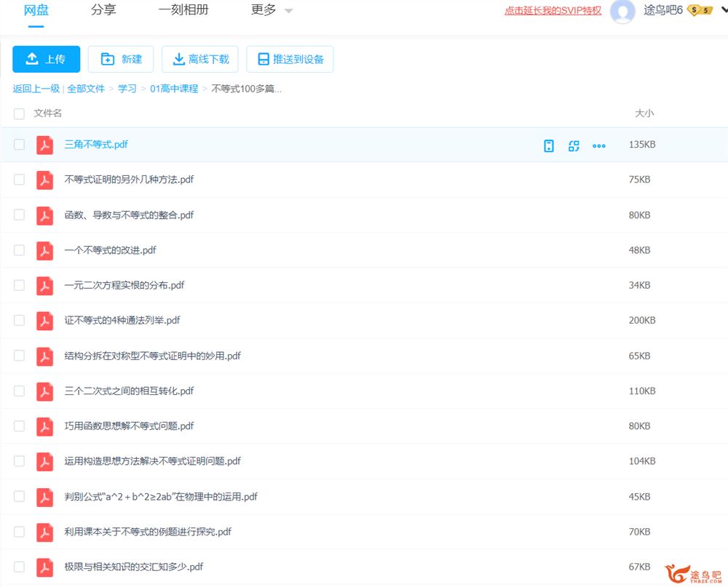Screen dimensions: 728x587
Task: Click the 上传 upload button
Action: coord(46,59)
